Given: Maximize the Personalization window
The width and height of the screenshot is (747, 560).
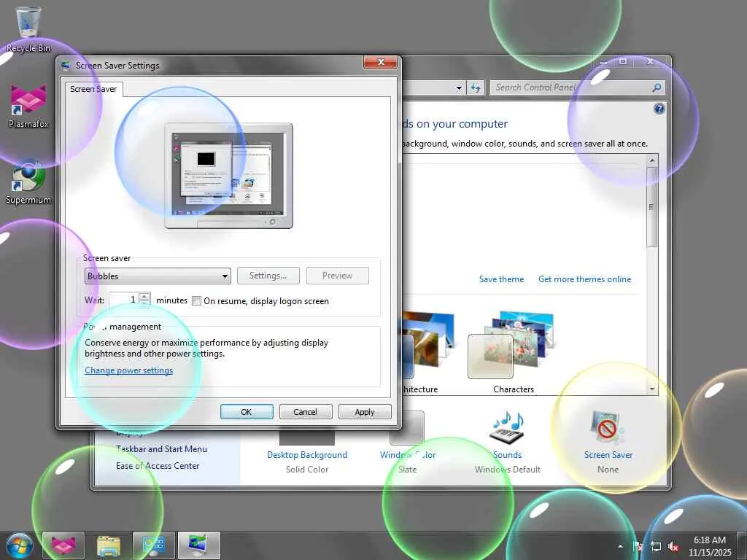Looking at the screenshot, I should coord(623,61).
